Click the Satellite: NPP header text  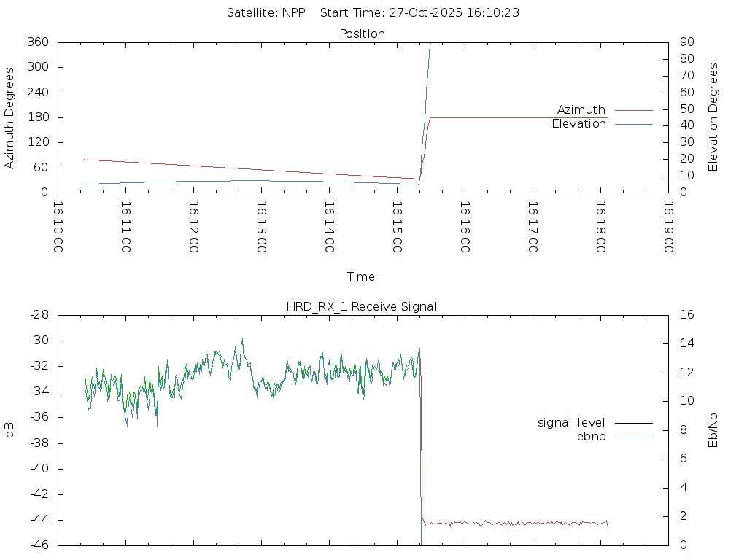tap(266, 12)
